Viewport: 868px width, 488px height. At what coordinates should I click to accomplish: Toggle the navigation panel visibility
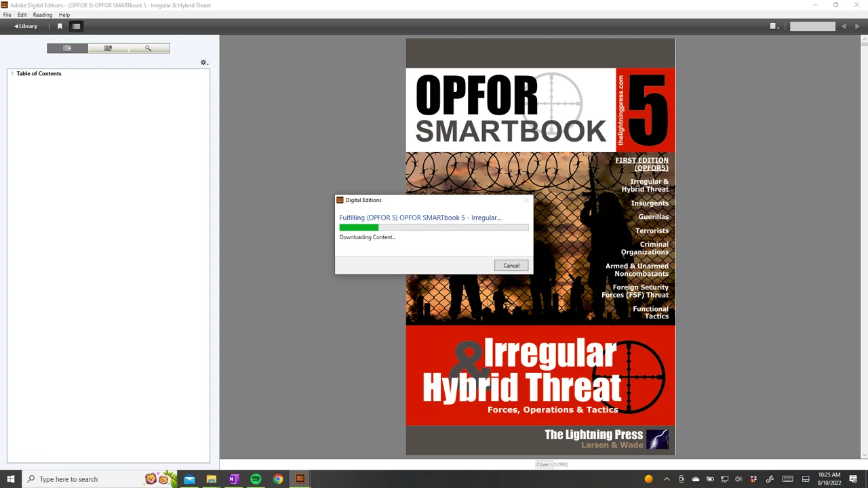click(77, 26)
